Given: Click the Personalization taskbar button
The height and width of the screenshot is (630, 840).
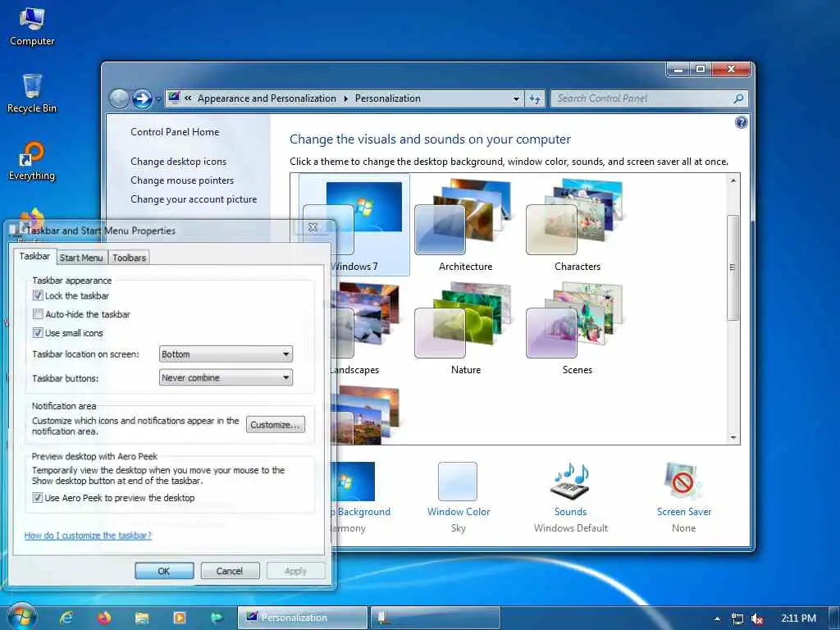Looking at the screenshot, I should coord(303,618).
